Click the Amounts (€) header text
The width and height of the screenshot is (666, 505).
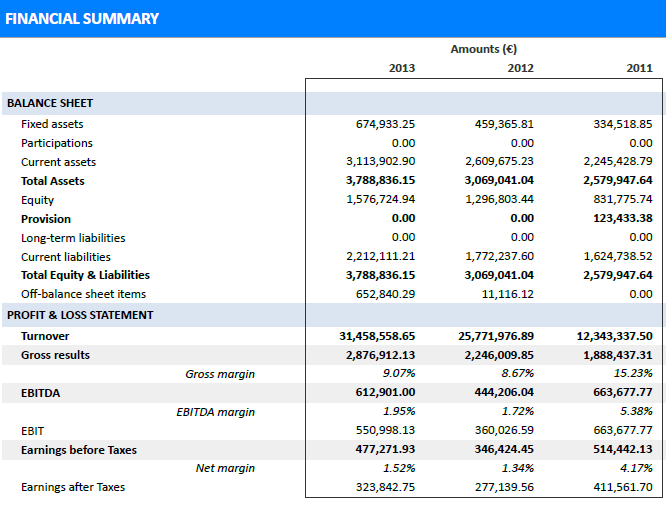pyautogui.click(x=483, y=48)
